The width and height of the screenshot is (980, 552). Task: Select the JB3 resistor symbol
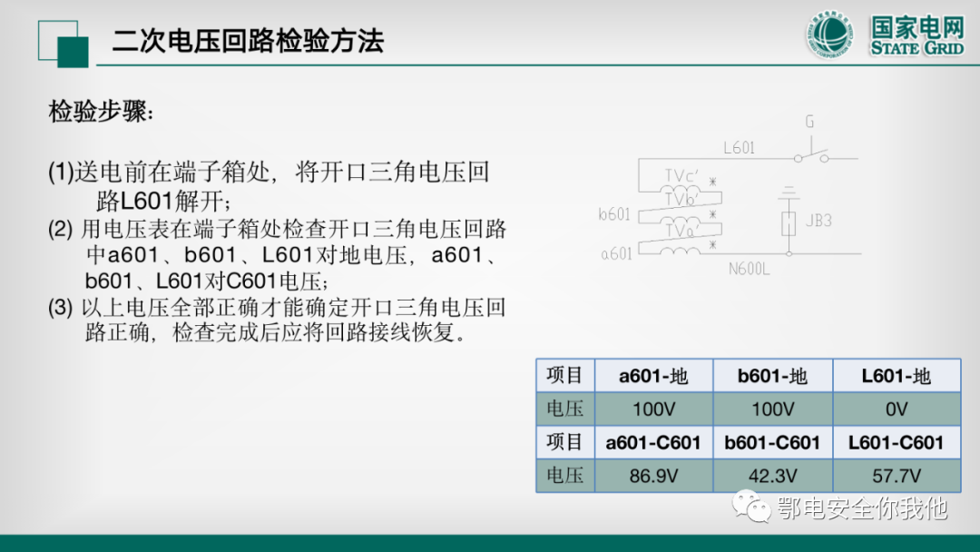coord(789,223)
